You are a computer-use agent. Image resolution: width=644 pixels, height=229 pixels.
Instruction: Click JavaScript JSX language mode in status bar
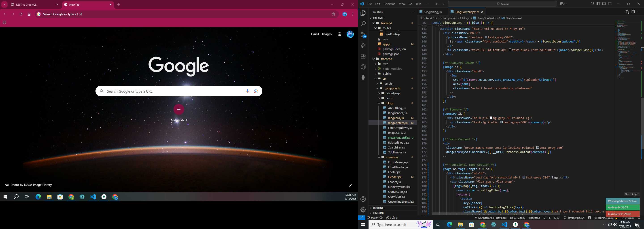[x=576, y=218]
